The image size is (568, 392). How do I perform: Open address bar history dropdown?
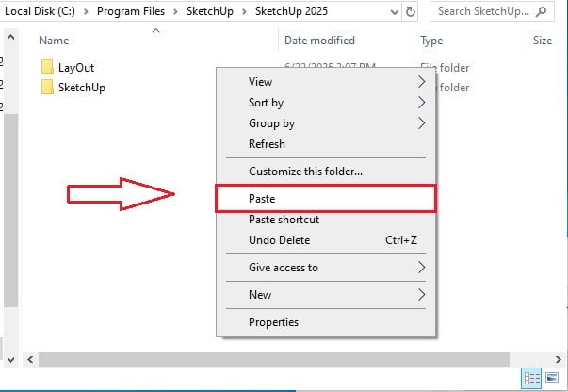point(394,12)
